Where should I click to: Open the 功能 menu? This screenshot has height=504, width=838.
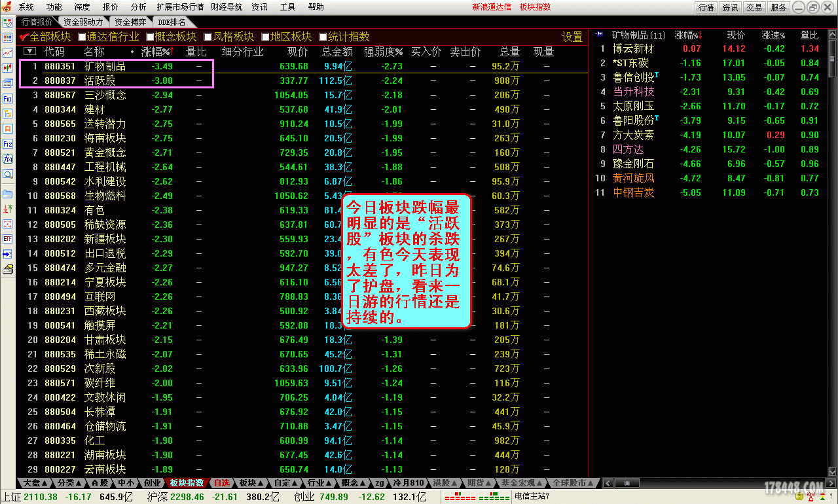click(x=54, y=7)
